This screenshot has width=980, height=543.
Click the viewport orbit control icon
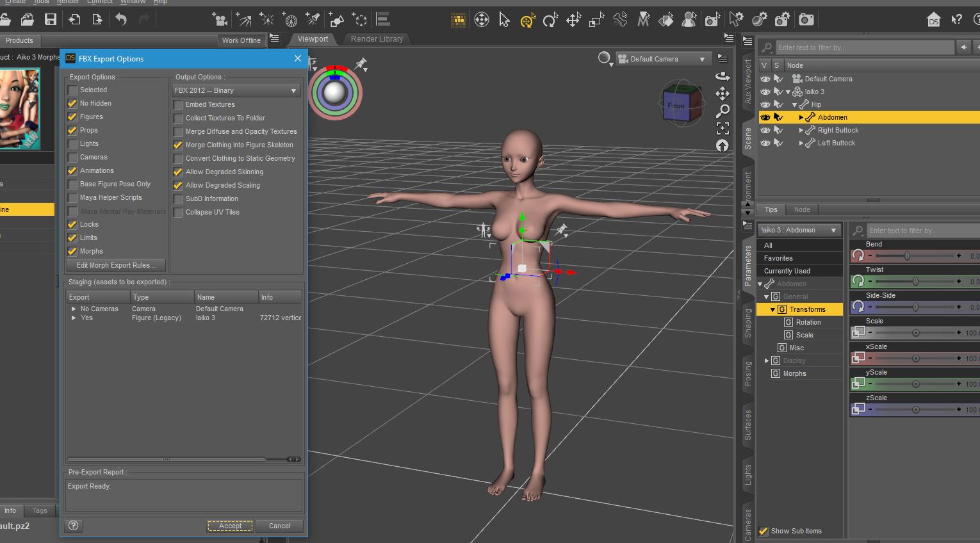(x=723, y=76)
